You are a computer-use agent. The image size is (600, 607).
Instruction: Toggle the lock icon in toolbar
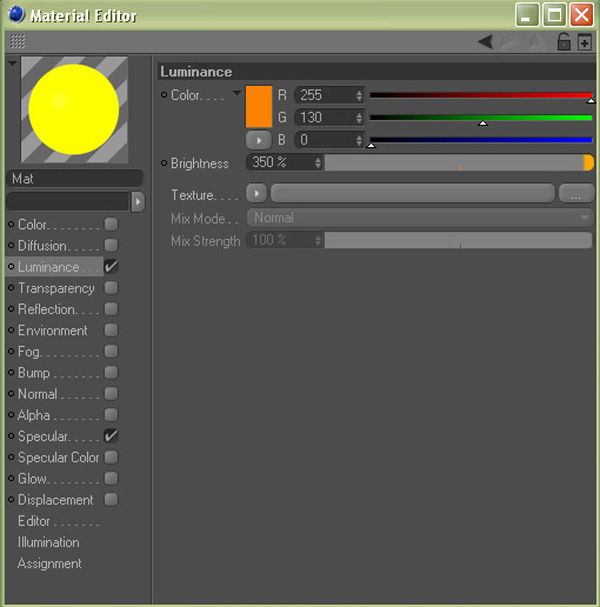tap(564, 42)
